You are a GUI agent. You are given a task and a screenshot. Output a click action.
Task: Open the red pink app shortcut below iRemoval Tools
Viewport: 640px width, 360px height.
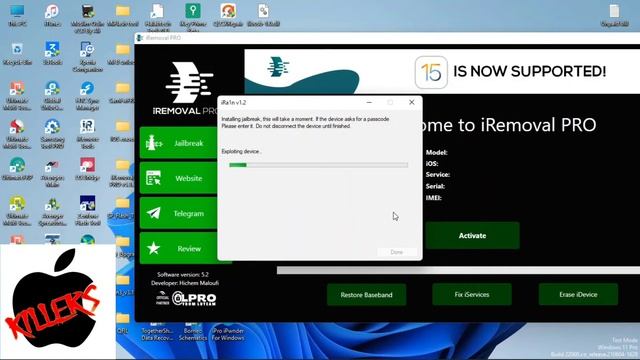(x=87, y=169)
